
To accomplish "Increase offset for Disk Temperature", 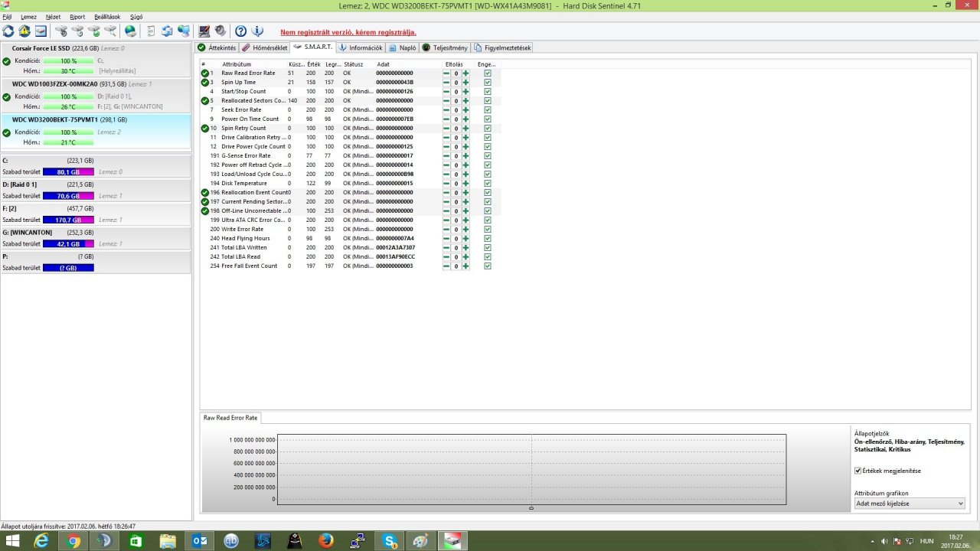I will click(x=465, y=183).
